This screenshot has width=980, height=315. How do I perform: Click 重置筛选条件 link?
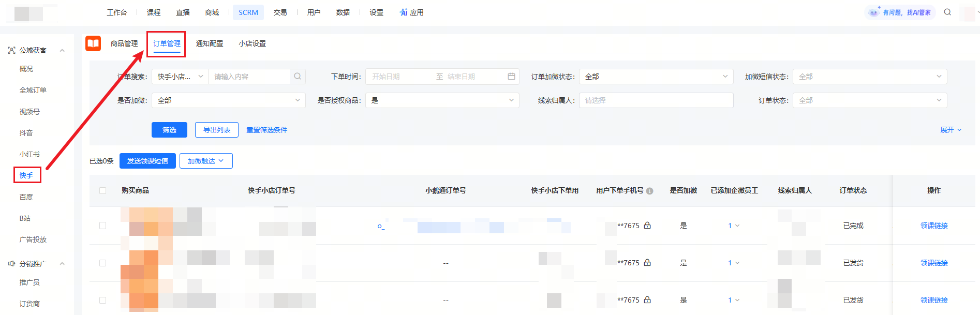tap(267, 130)
